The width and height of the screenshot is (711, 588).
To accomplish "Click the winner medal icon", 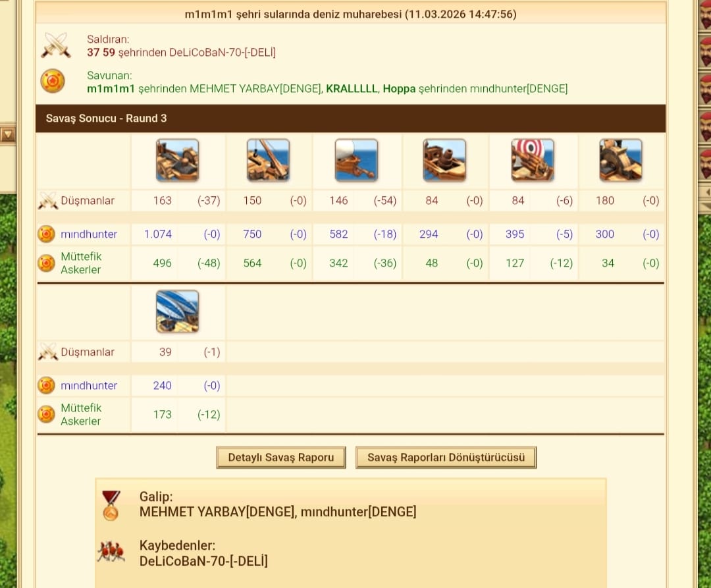I will click(x=111, y=505).
